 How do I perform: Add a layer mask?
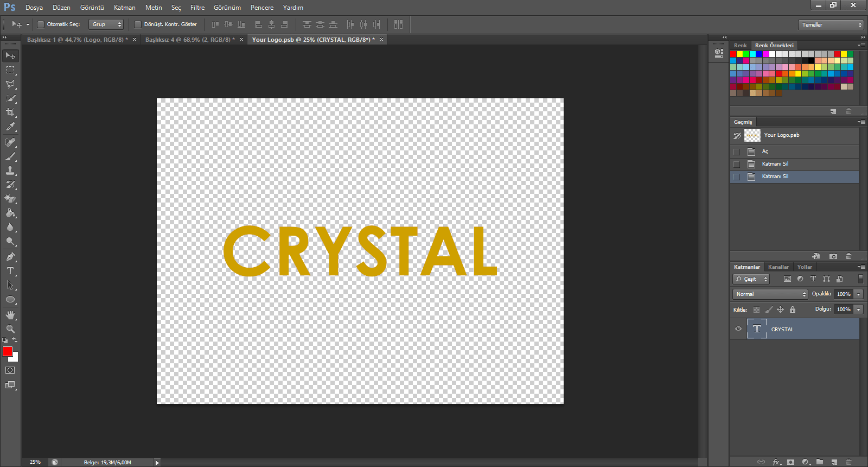coord(791,462)
